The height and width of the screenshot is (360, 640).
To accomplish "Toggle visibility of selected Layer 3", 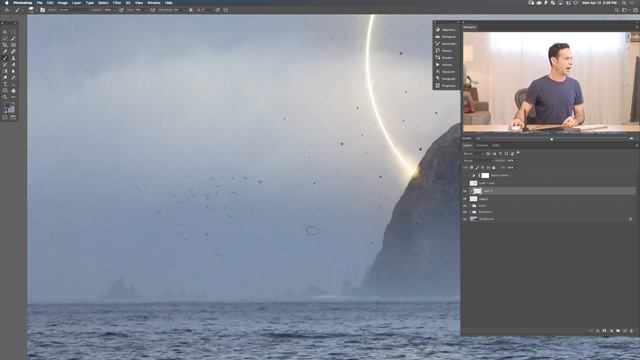I will pyautogui.click(x=465, y=191).
